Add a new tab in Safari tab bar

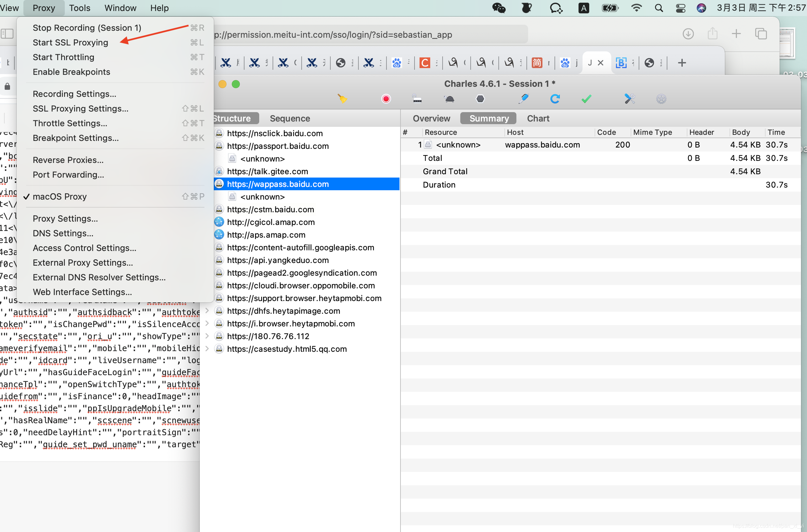(682, 63)
